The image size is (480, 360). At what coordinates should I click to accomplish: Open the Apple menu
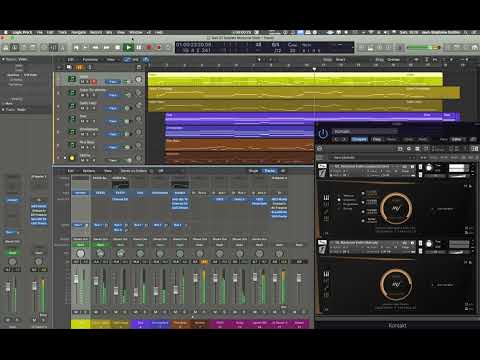click(6, 32)
